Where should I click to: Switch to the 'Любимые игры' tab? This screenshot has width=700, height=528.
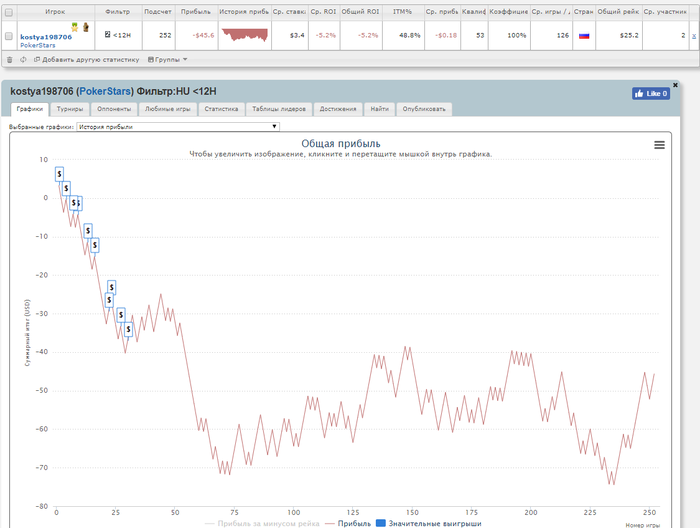(x=167, y=109)
